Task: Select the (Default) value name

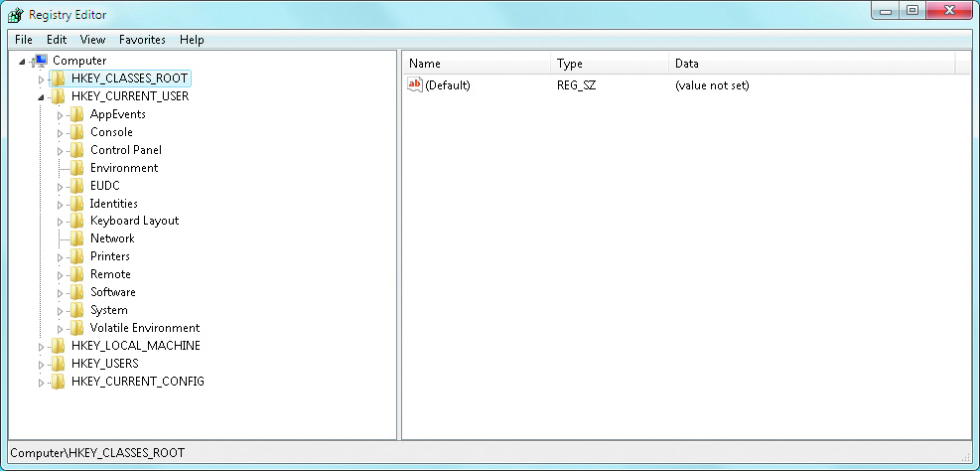Action: tap(448, 85)
